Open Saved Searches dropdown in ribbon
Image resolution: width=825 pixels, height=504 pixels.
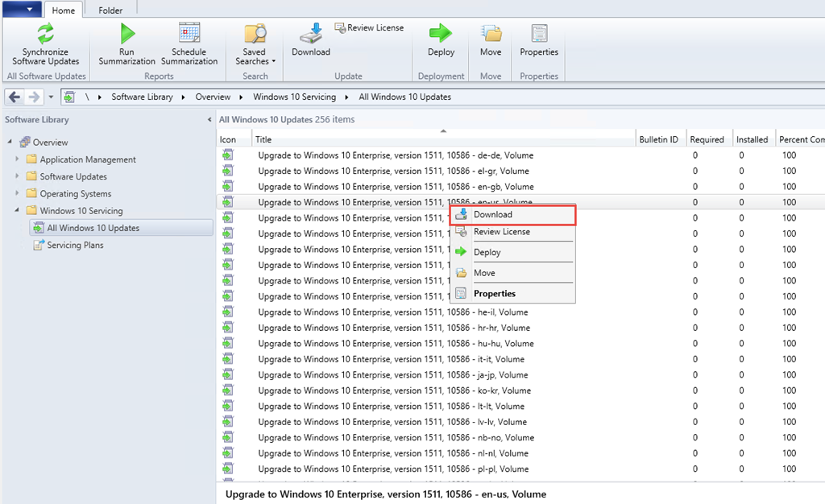coord(255,44)
